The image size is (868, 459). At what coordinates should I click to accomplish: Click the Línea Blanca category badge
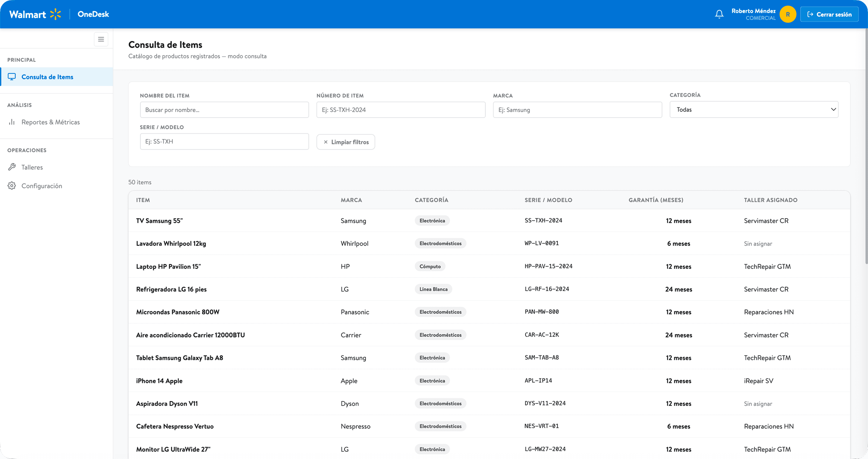click(x=433, y=289)
